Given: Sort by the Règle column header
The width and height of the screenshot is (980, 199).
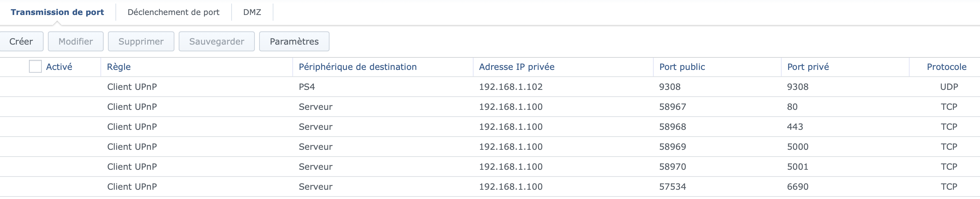Looking at the screenshot, I should click(x=119, y=67).
